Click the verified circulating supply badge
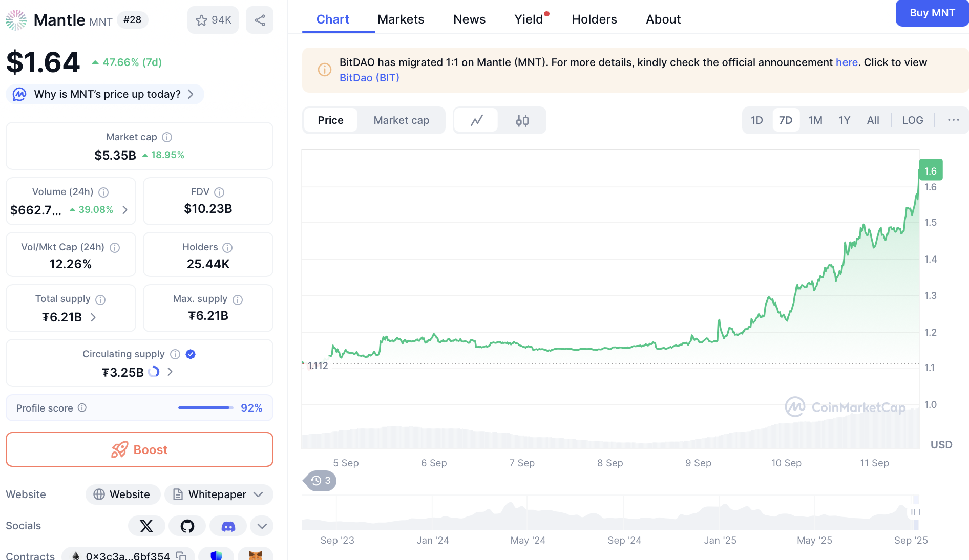This screenshot has height=560, width=969. (x=191, y=354)
